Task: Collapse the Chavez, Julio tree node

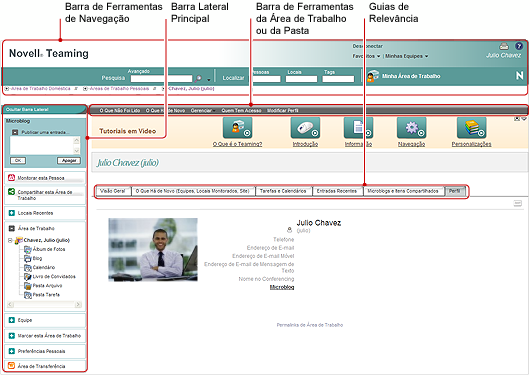Action: pos(10,240)
